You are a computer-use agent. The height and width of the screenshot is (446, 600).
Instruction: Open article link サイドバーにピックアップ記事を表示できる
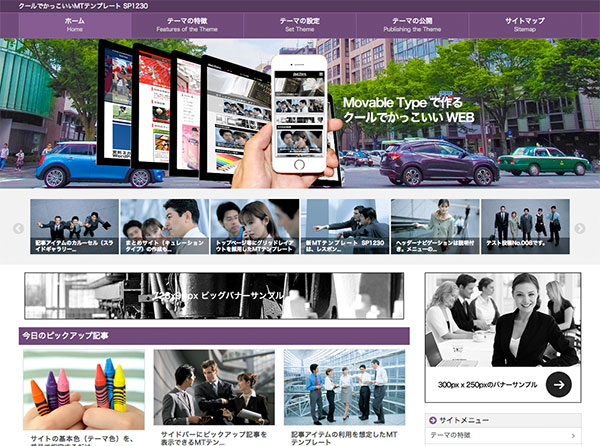click(214, 438)
